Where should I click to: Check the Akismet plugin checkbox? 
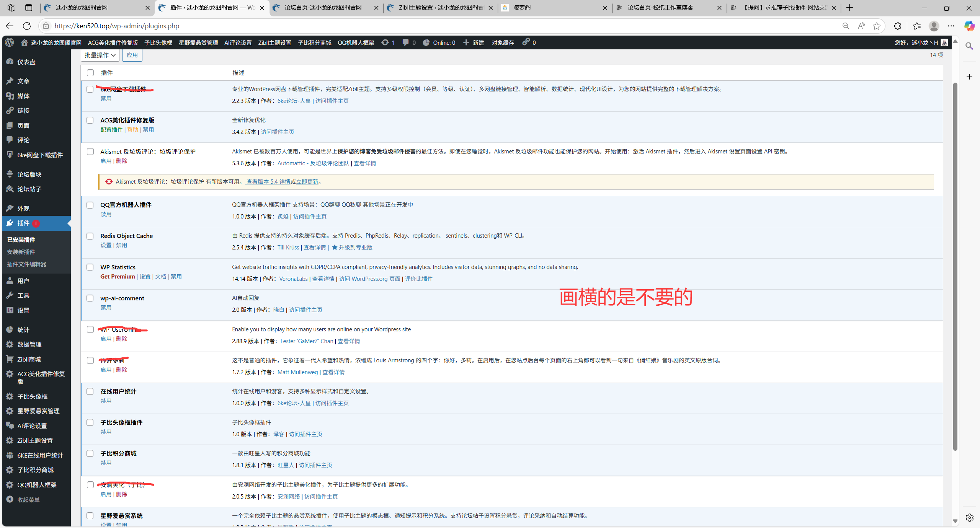coord(90,152)
